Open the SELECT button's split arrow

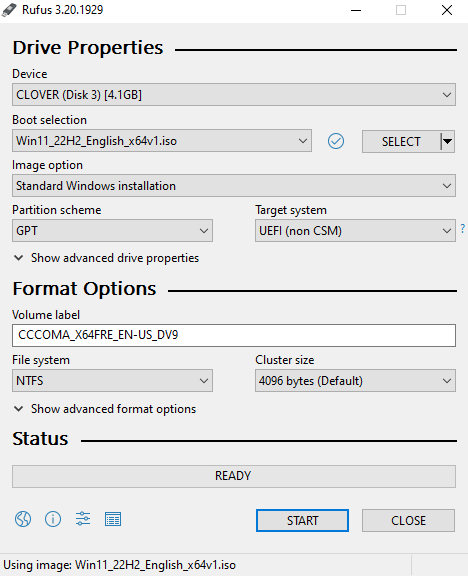pos(447,141)
